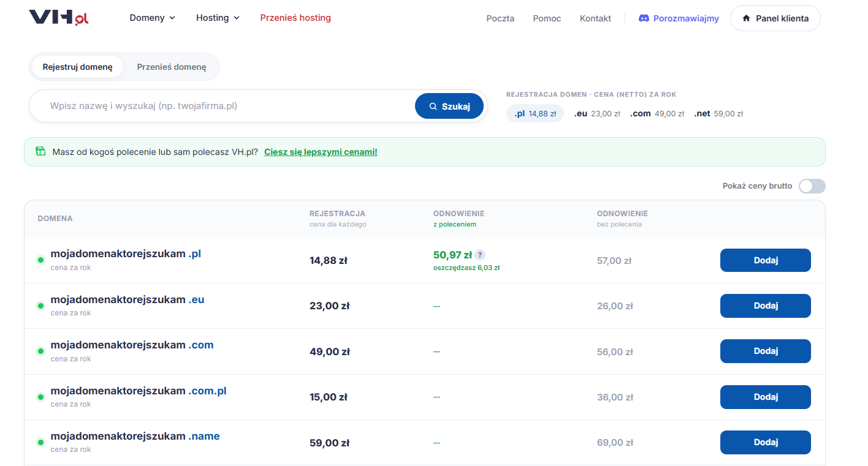Open the Ciesz się lepszymi cenami link
868x466 pixels.
pyautogui.click(x=321, y=152)
